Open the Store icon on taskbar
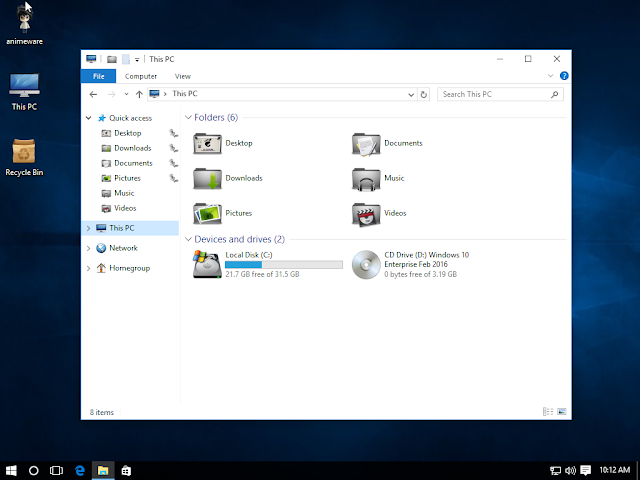640x480 pixels. click(126, 471)
